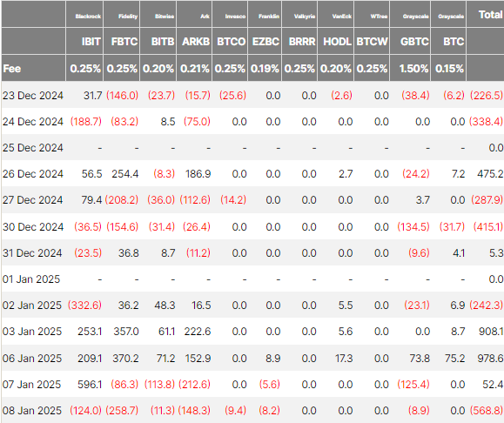The width and height of the screenshot is (504, 423).
Task: Select the 475.2 total value
Action: 490,173
